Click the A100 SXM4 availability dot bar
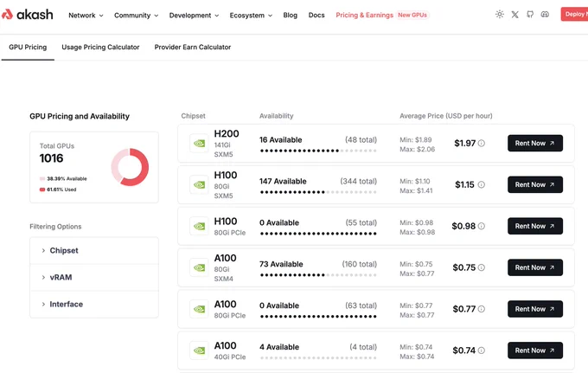Image resolution: width=588 pixels, height=373 pixels. (318, 275)
